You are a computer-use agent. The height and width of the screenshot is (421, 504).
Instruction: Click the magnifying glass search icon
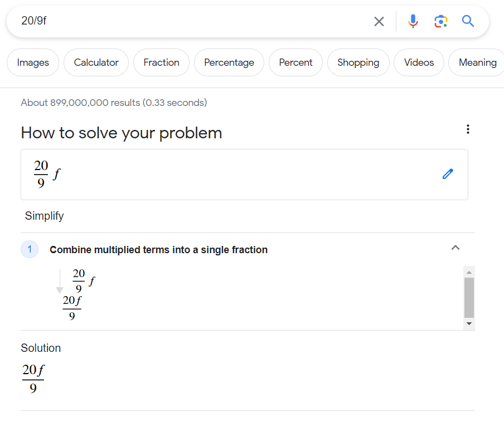[x=468, y=21]
